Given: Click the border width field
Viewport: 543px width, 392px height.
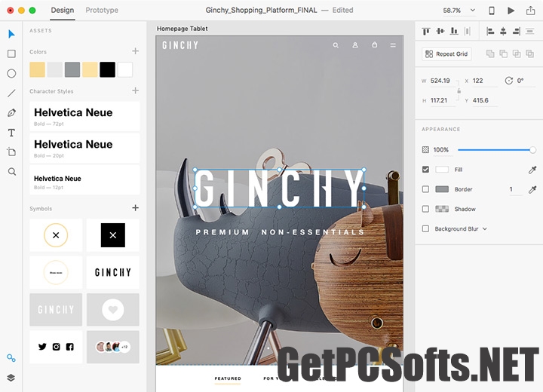Looking at the screenshot, I should coord(515,189).
